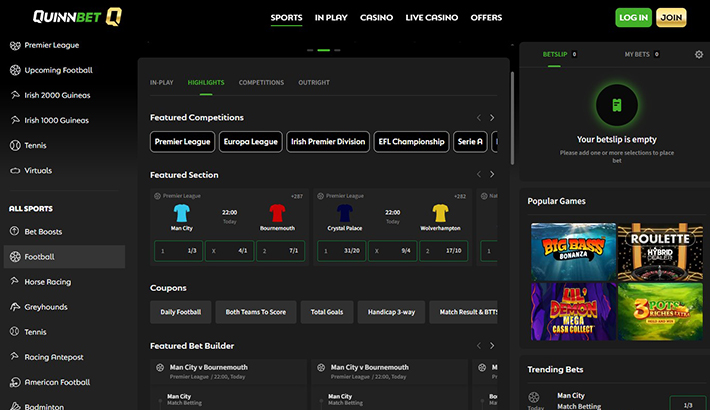Screen dimensions: 710x410
Task: Click the Irish 1000 Guineas horse icon
Action: pos(15,120)
